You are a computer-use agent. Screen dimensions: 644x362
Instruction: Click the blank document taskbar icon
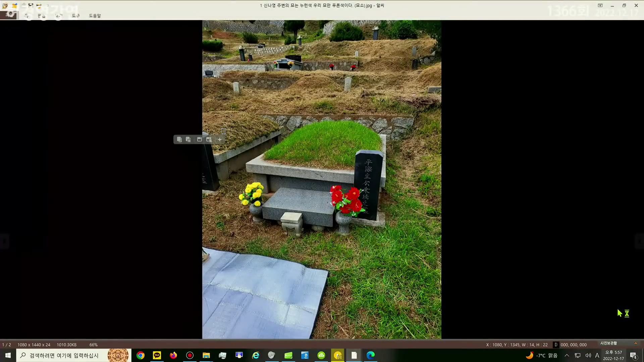[354, 355]
